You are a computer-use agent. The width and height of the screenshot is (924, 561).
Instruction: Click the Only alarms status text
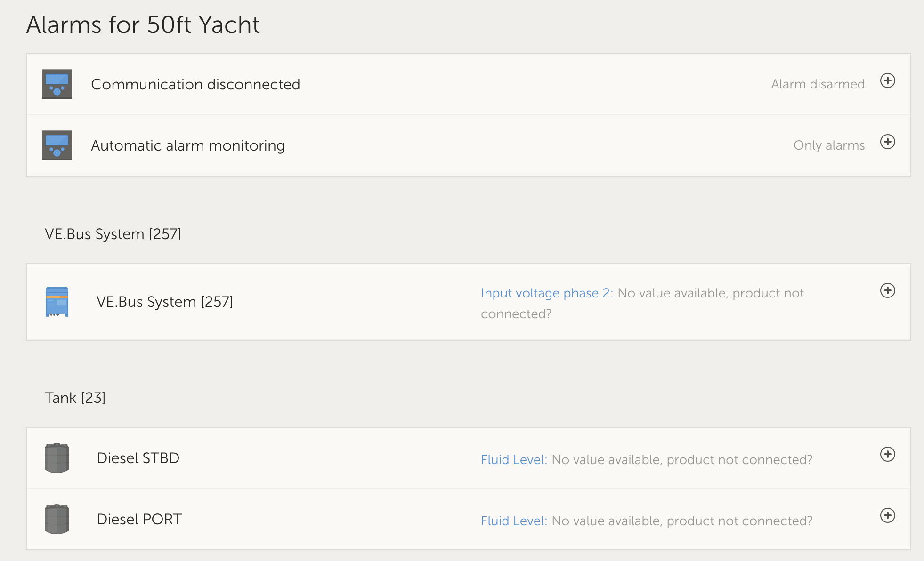tap(829, 145)
